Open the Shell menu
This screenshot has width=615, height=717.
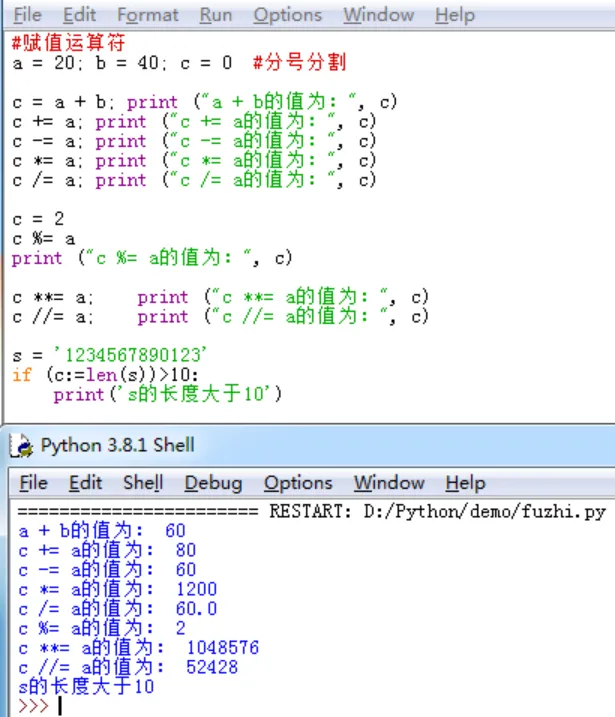pos(143,482)
